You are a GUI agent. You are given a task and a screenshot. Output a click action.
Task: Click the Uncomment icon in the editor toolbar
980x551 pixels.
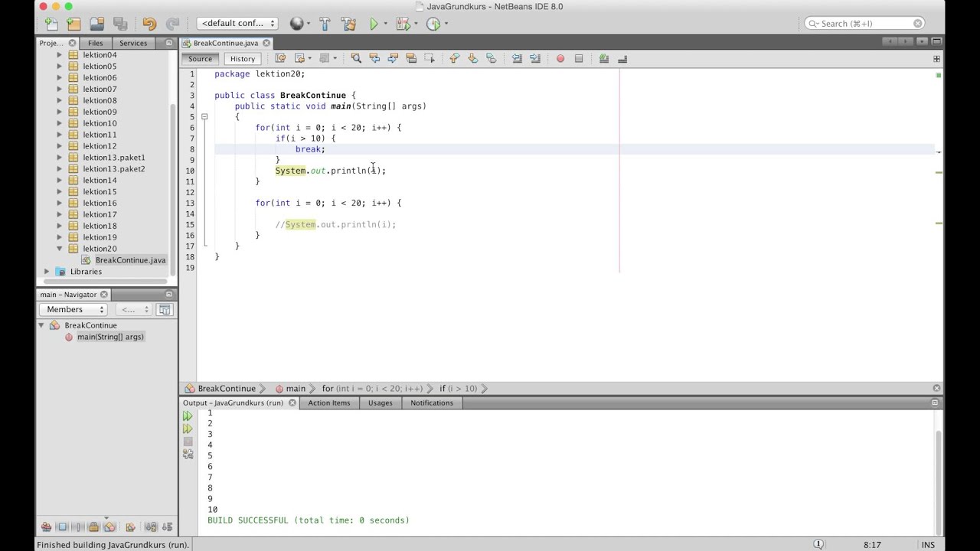622,58
